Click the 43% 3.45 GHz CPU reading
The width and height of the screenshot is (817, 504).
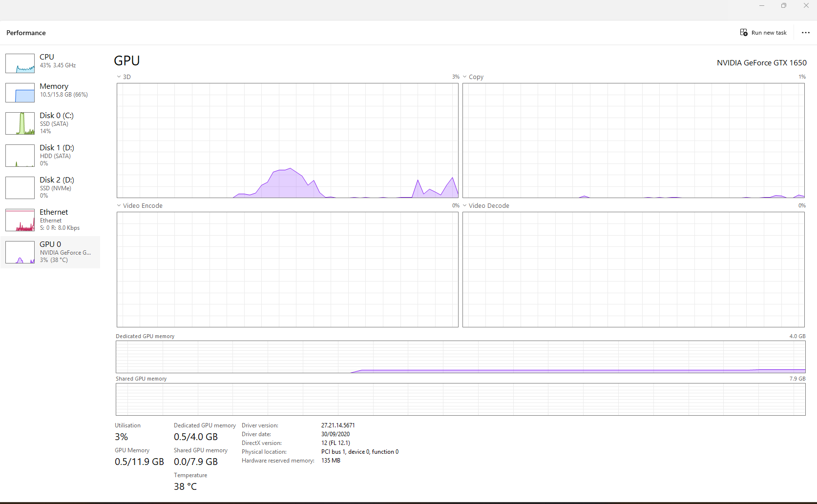click(x=58, y=65)
